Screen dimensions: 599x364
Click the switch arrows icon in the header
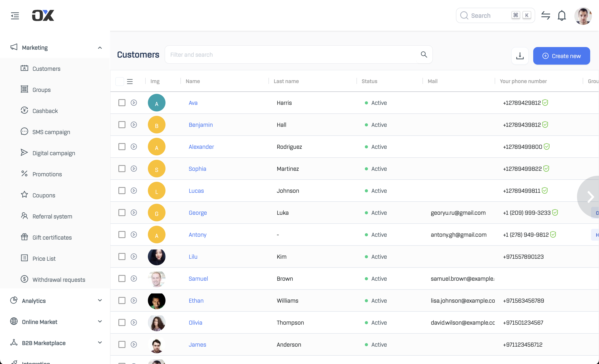click(x=546, y=16)
